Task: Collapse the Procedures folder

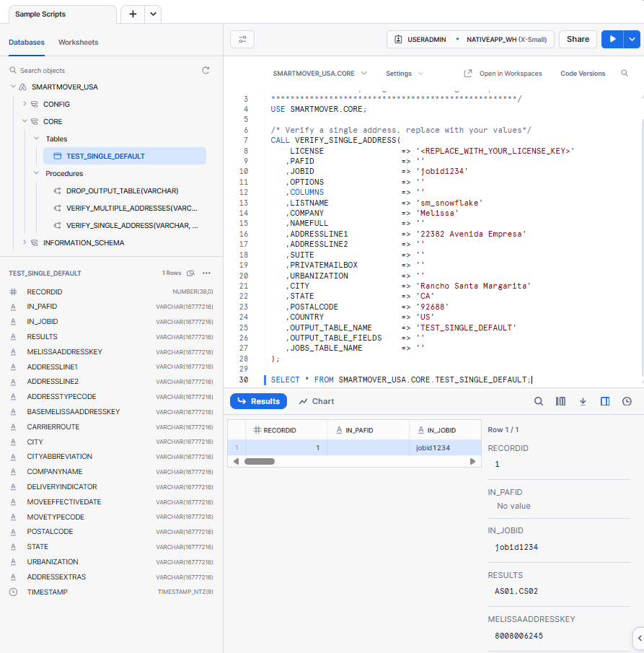Action: (37, 173)
